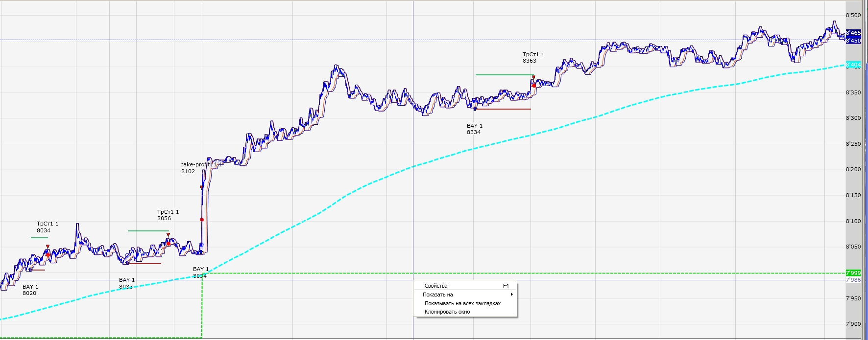Open Свойства from the context menu
868x340 pixels.
click(x=465, y=286)
